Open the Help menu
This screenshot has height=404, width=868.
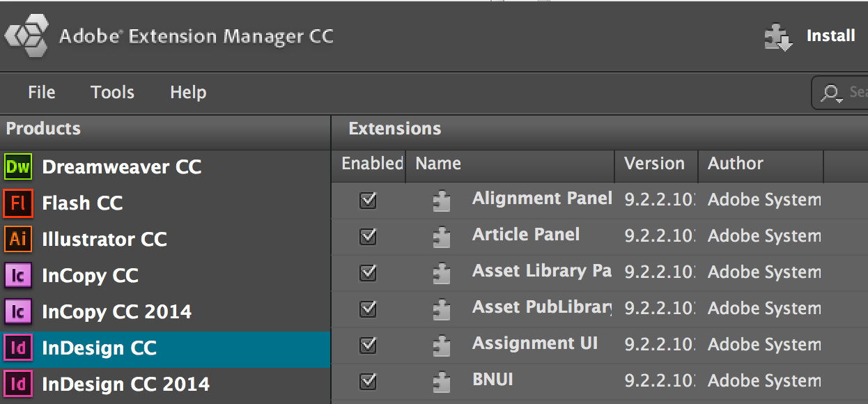pos(188,93)
